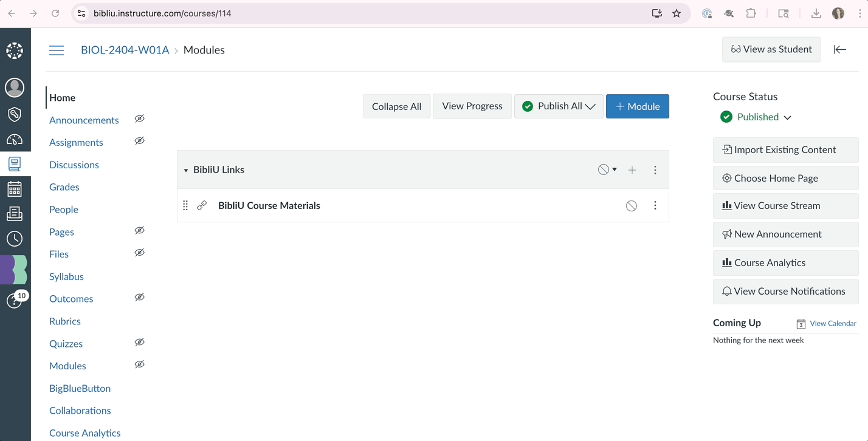Open Collaborations in course navigation
Image resolution: width=868 pixels, height=441 pixels.
[x=80, y=411]
